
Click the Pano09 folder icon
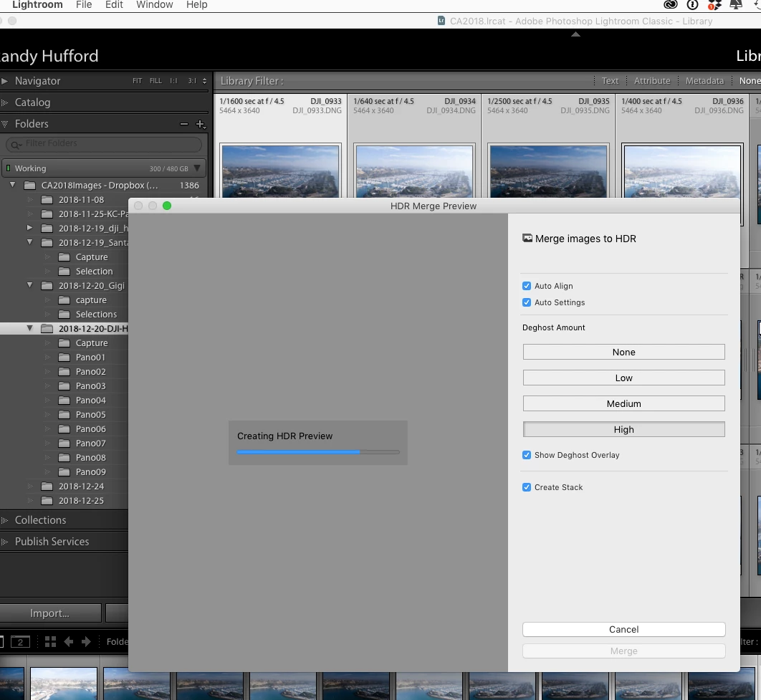tap(64, 472)
